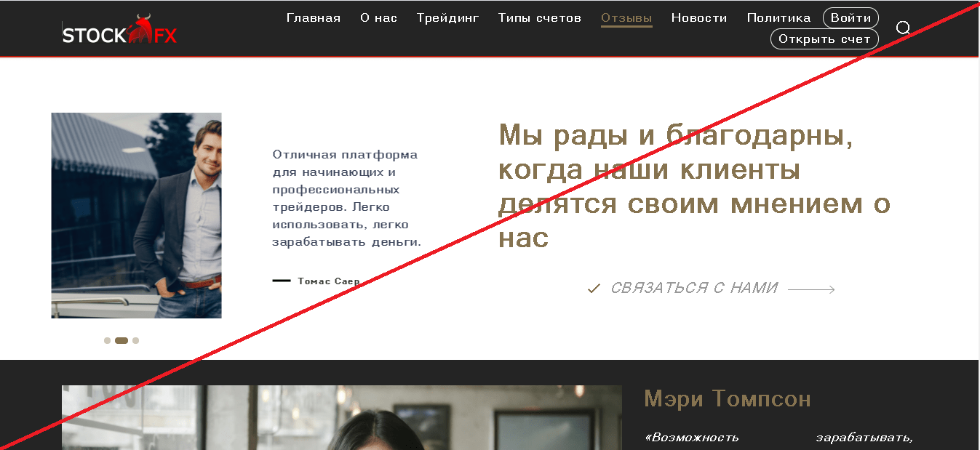Click the testimonial text Отличная платформа
Image resolution: width=980 pixels, height=450 pixels.
click(x=347, y=198)
